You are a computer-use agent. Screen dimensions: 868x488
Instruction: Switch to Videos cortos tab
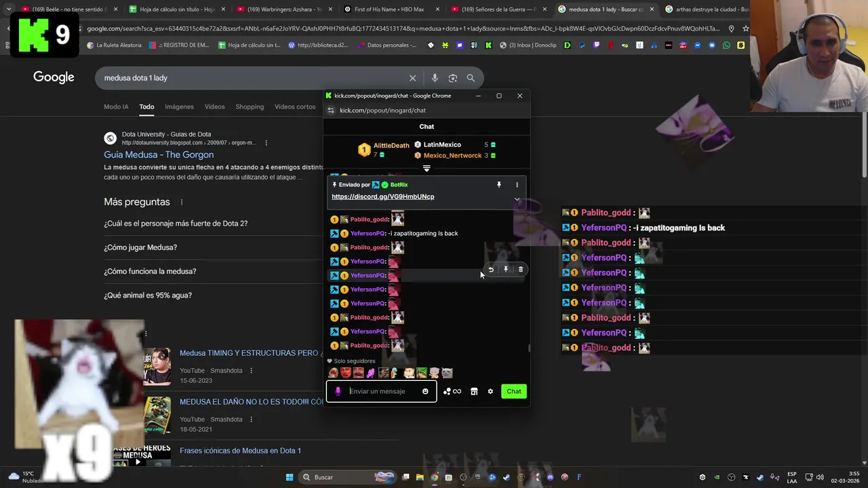295,106
